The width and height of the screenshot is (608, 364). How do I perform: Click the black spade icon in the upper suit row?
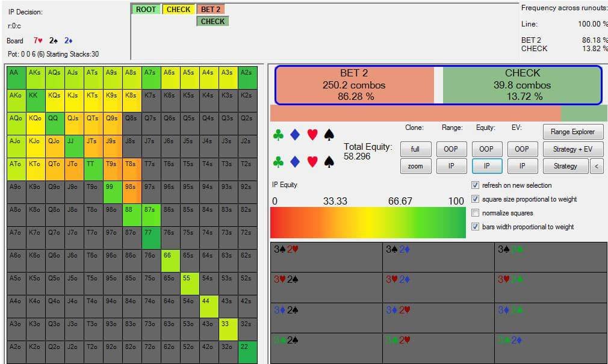click(x=329, y=135)
